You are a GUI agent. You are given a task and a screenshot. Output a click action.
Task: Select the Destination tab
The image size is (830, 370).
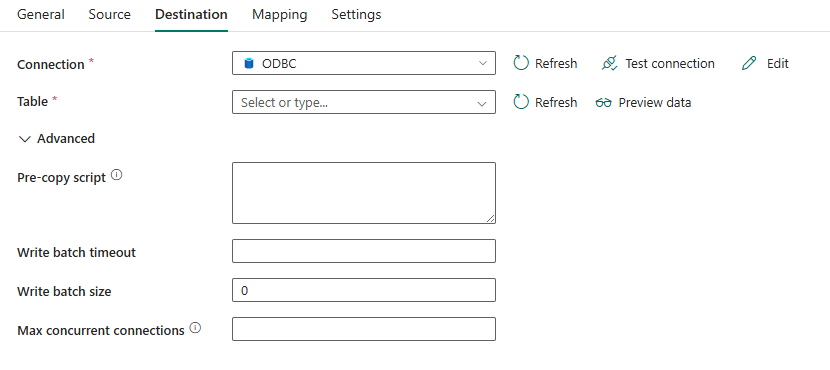[191, 14]
